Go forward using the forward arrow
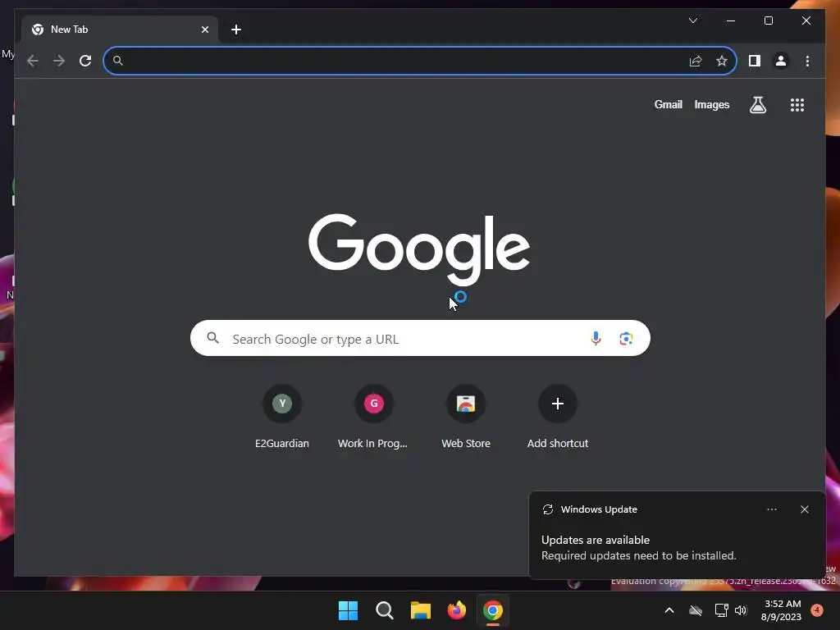The image size is (840, 630). [59, 61]
